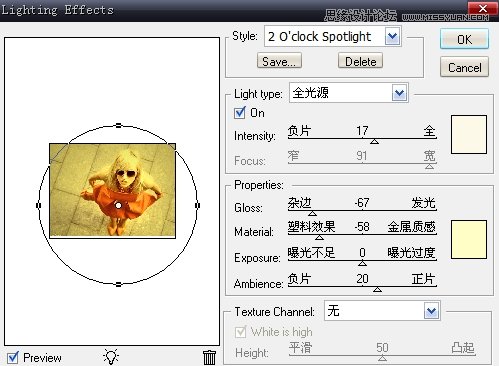Image resolution: width=499 pixels, height=366 pixels.
Task: Click the Focus value 91
Action: (362, 155)
